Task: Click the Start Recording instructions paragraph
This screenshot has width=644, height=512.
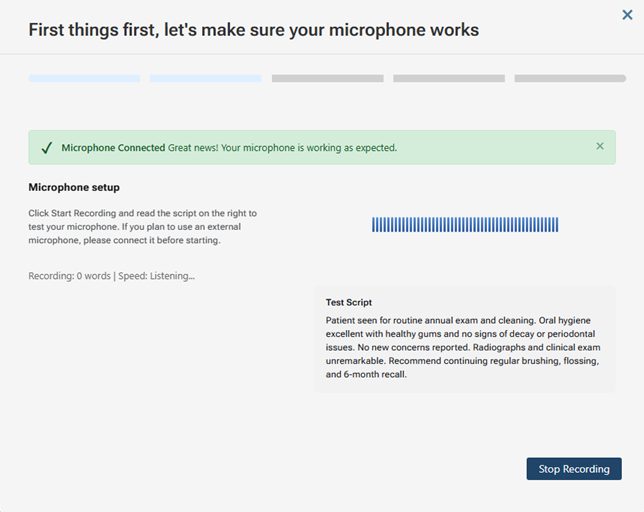Action: (x=142, y=226)
